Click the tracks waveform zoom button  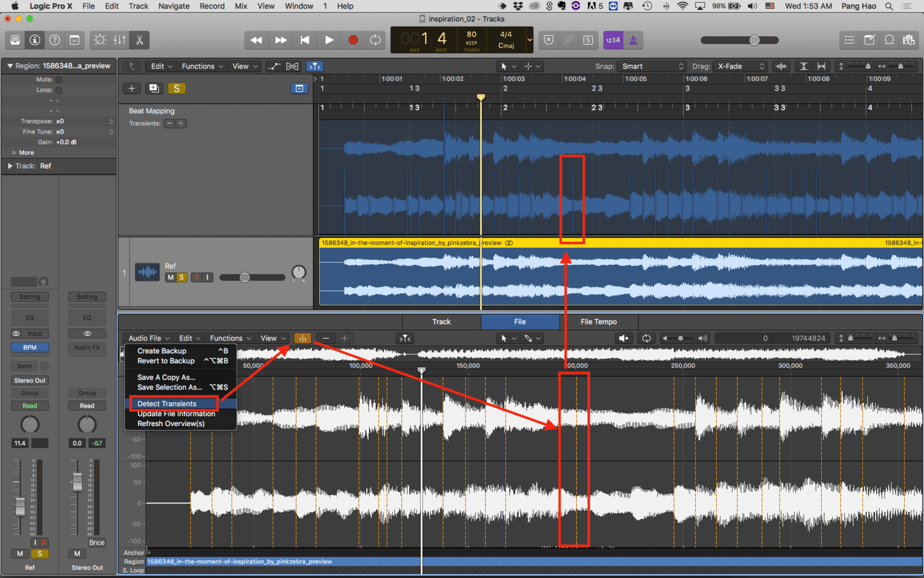click(x=781, y=66)
